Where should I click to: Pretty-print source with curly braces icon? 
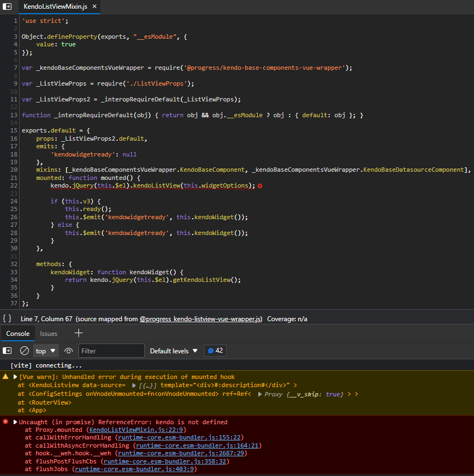tap(7, 319)
